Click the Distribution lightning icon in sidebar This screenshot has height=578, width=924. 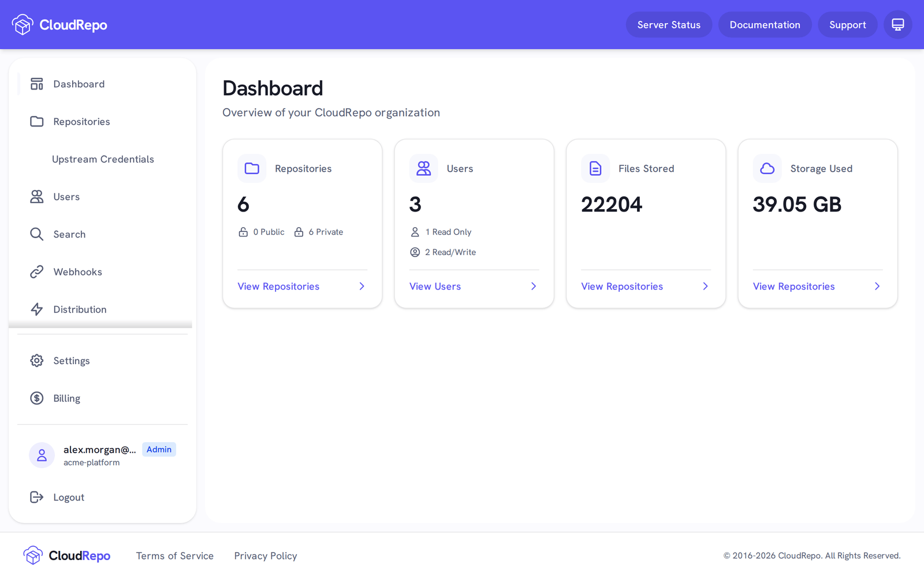coord(37,309)
